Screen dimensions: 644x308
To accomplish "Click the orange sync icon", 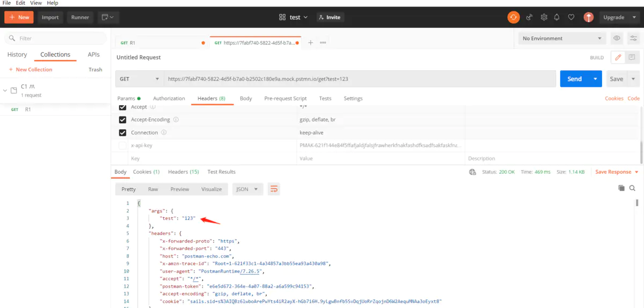I will [514, 17].
